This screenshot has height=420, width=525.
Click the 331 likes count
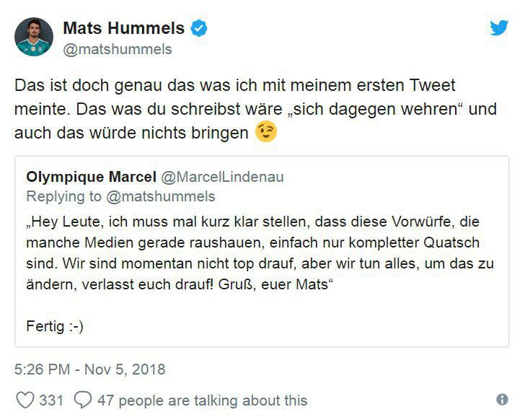pyautogui.click(x=51, y=400)
